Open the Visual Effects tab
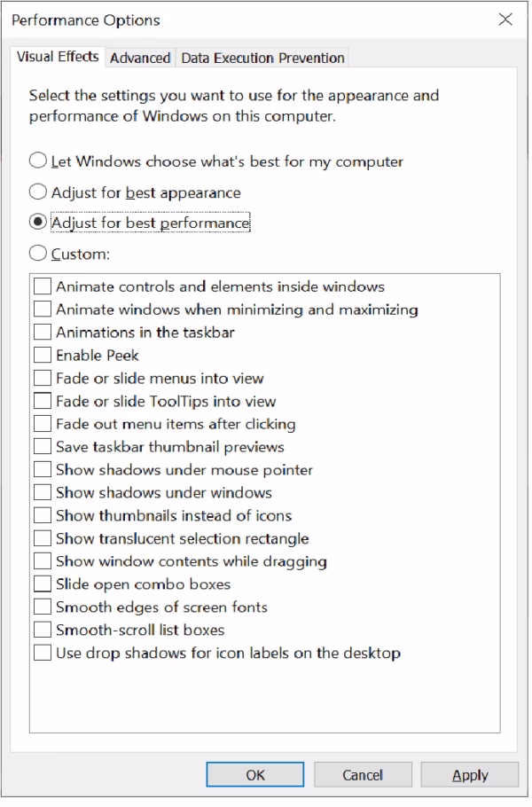Screen dimensions: 532x807 (59, 57)
